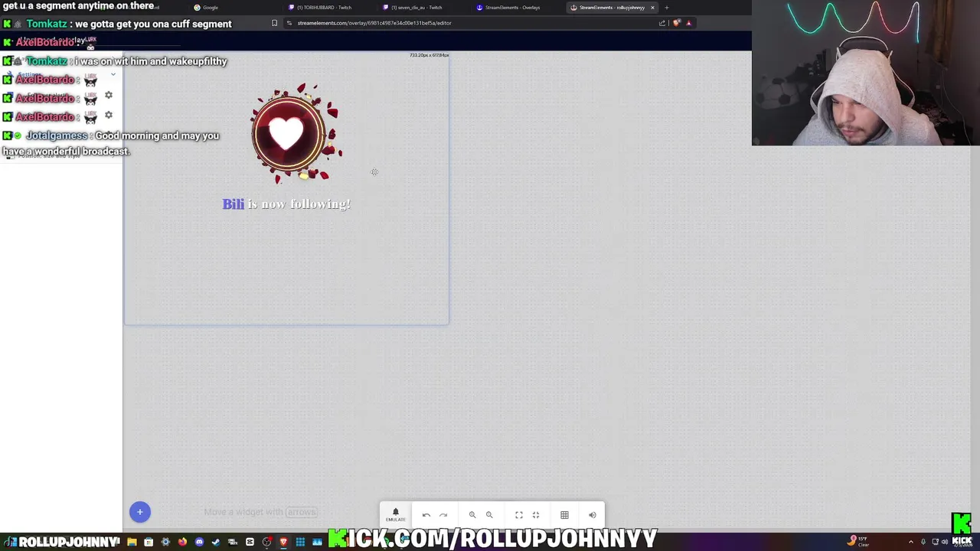980x551 pixels.
Task: Open Steam from the taskbar
Action: [x=216, y=542]
